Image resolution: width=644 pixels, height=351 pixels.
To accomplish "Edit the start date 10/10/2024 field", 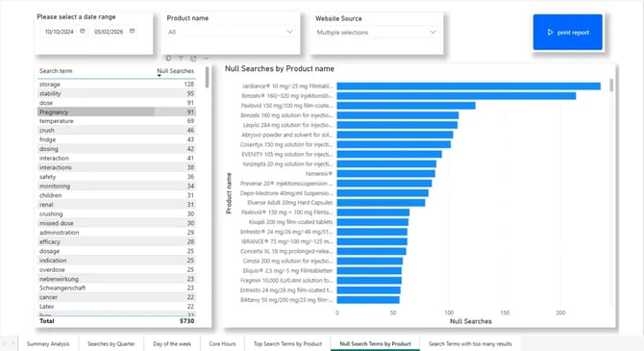I will (x=60, y=31).
